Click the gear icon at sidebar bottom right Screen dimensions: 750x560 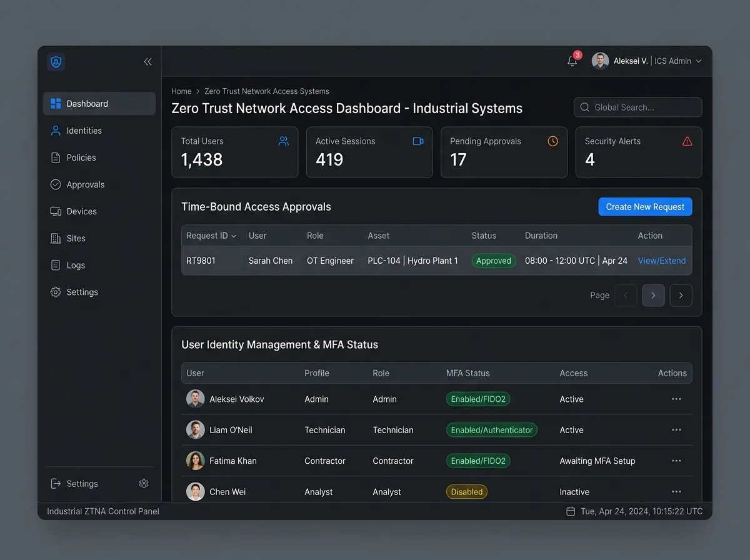[x=144, y=483]
